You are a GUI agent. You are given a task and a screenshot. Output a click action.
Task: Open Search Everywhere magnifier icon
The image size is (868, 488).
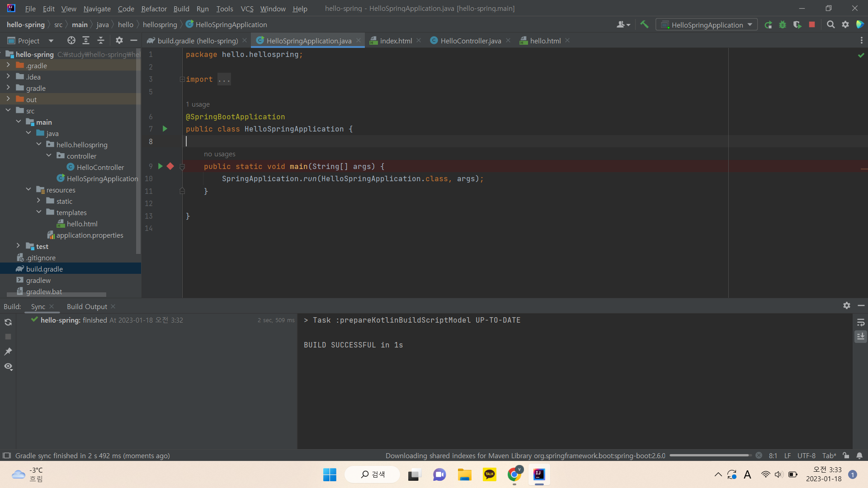[x=830, y=25]
